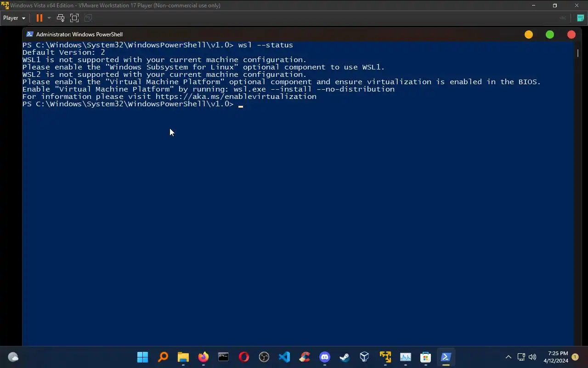Click the VMware Player logo in title bar

(5, 6)
